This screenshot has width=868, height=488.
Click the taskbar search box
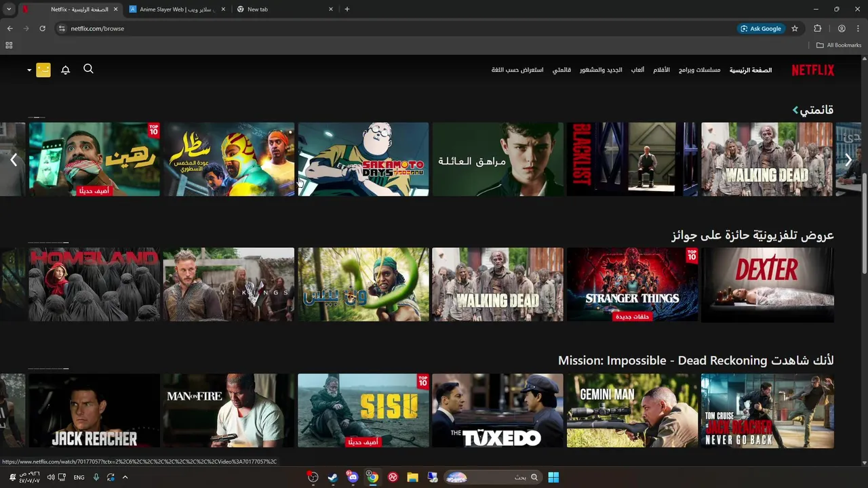click(492, 477)
